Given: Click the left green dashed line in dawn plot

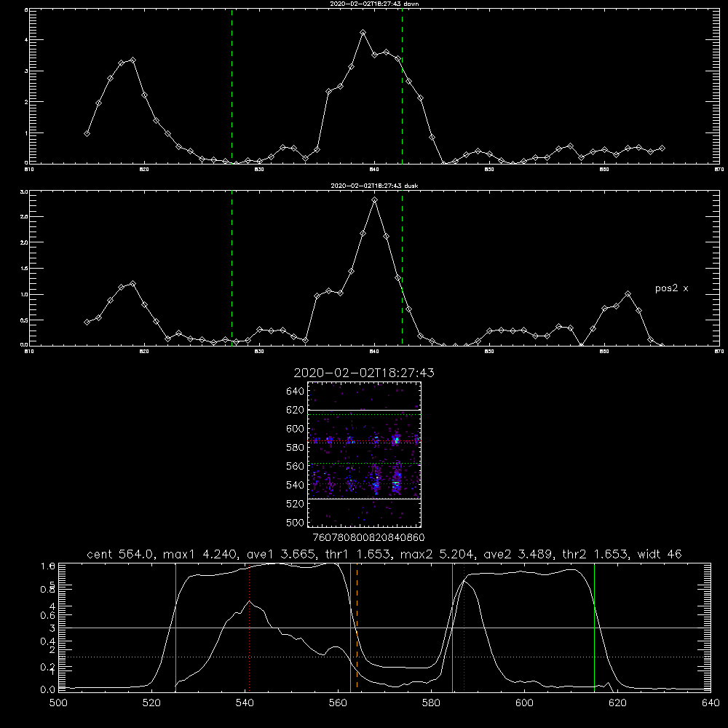Looking at the screenshot, I should (232, 86).
